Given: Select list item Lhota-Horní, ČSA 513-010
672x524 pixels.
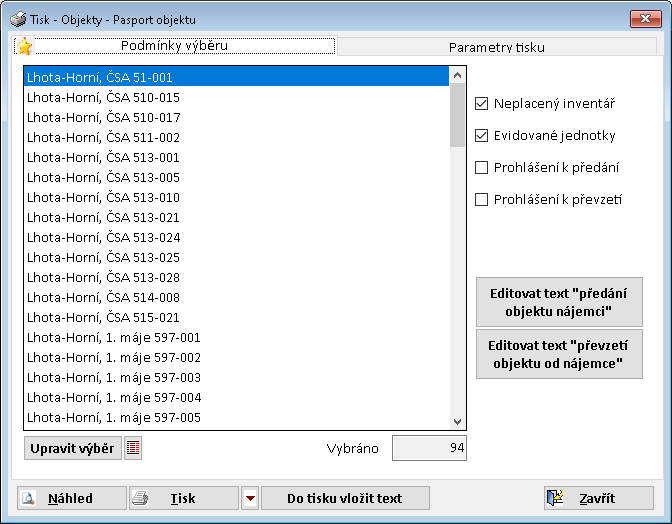Looking at the screenshot, I should tap(104, 197).
